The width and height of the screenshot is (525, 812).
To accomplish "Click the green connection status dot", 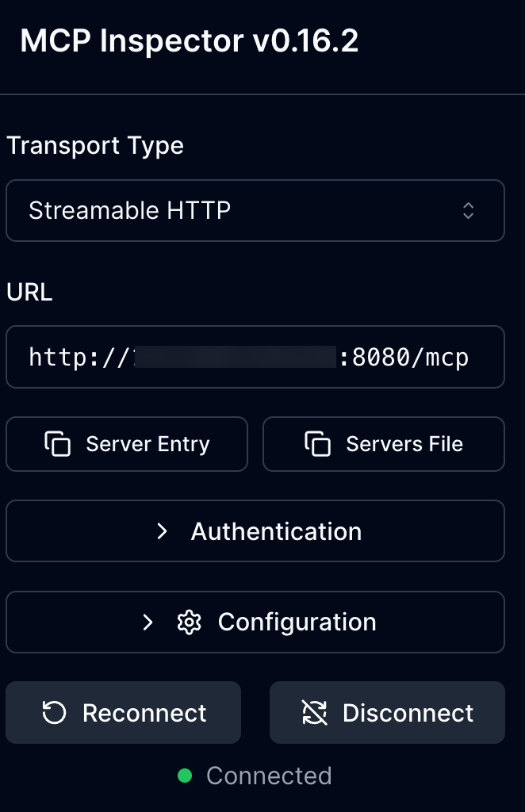I will 185,776.
